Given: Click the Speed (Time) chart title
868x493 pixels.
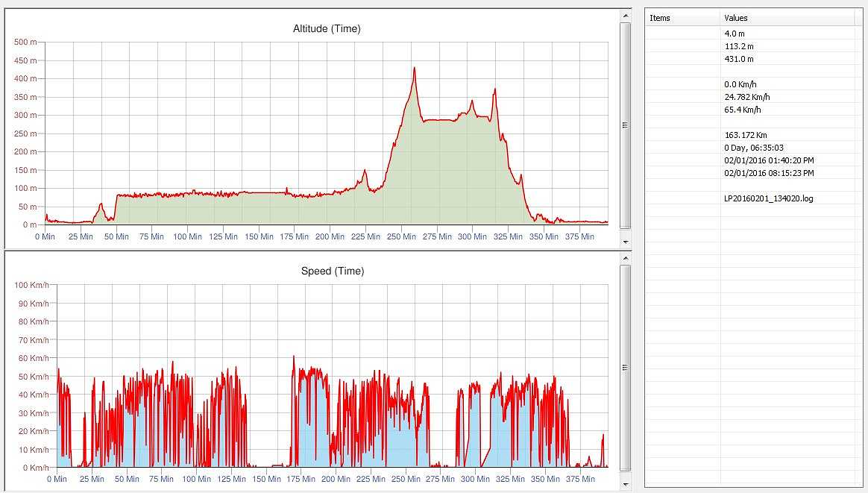Looking at the screenshot, I should click(333, 271).
